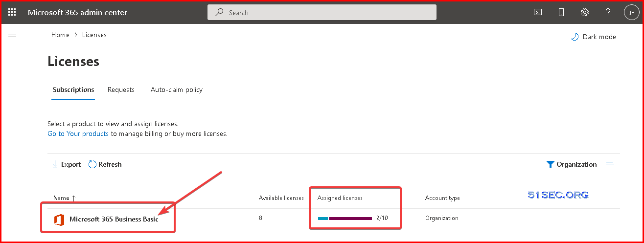
Task: Click the Licenses page heading
Action: pyautogui.click(x=73, y=62)
